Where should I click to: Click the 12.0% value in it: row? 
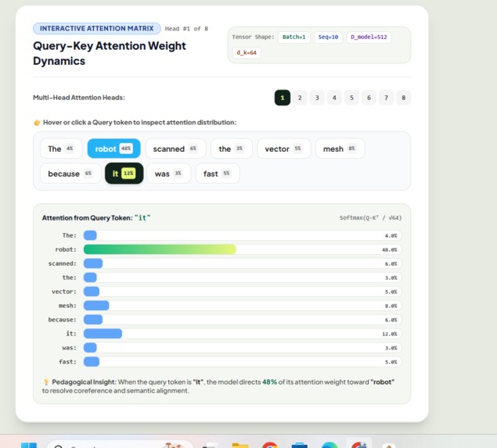click(x=390, y=334)
